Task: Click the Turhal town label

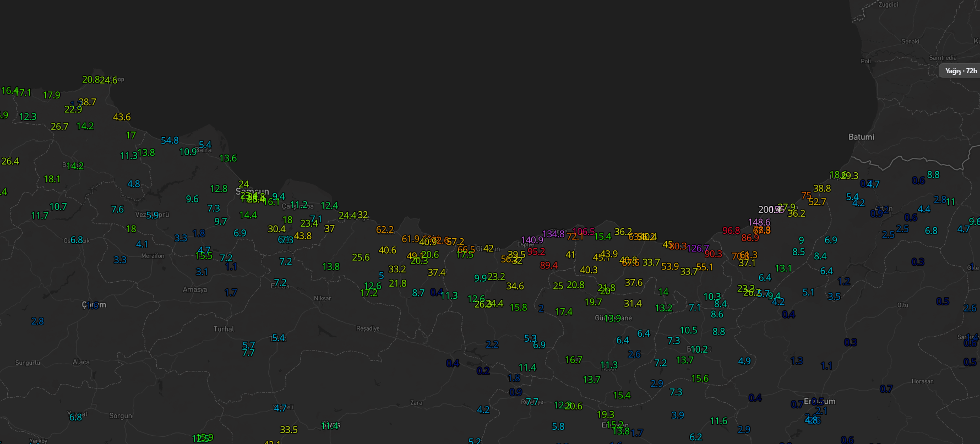Action: (224, 329)
